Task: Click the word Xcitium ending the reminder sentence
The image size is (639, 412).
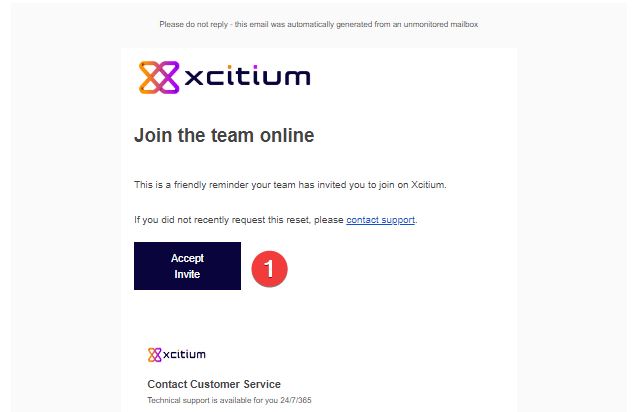Action: 428,185
